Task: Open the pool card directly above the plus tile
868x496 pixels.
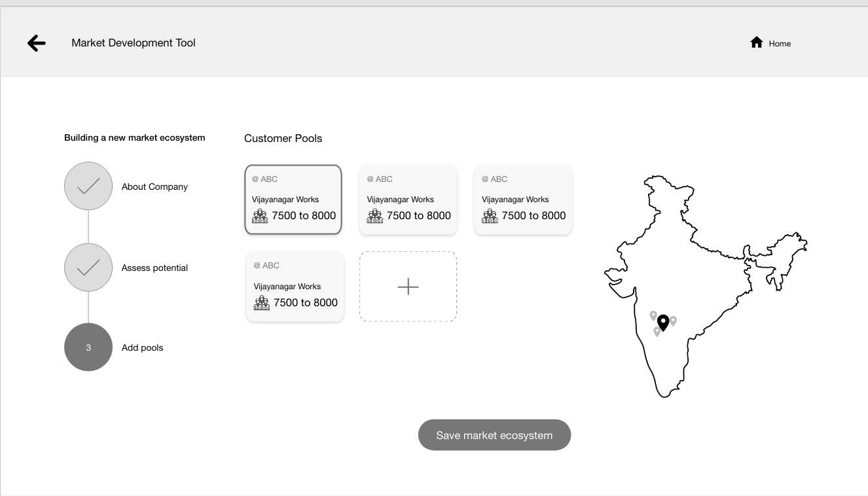Action: point(408,200)
